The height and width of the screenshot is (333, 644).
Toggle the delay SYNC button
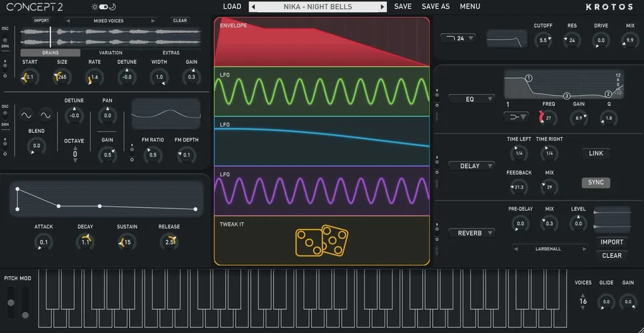coord(595,182)
